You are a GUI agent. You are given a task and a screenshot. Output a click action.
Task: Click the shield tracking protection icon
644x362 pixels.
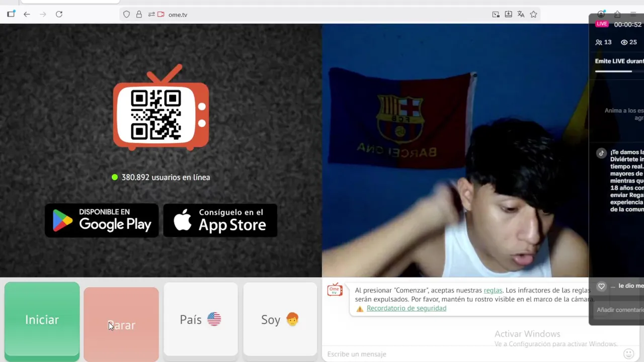point(127,15)
